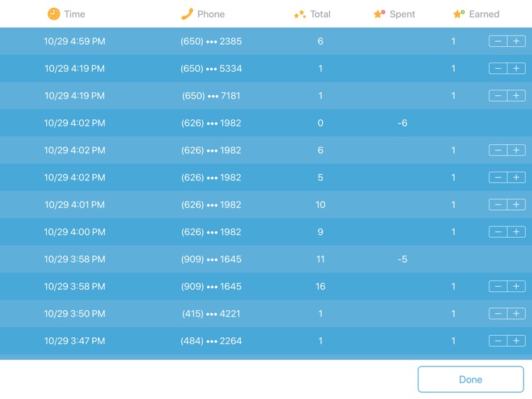The image size is (532, 399).
Task: Click the total value '0' in the 4:02 PM row
Action: (321, 123)
